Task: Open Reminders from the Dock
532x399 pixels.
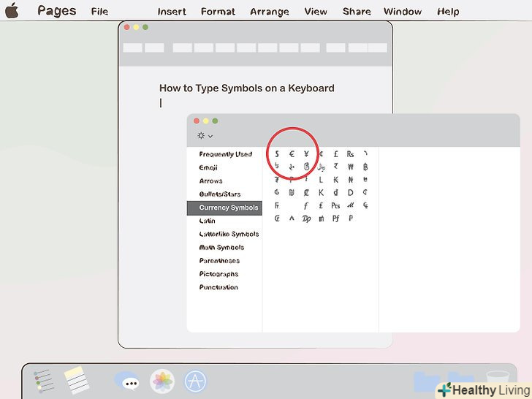Action: (x=43, y=381)
